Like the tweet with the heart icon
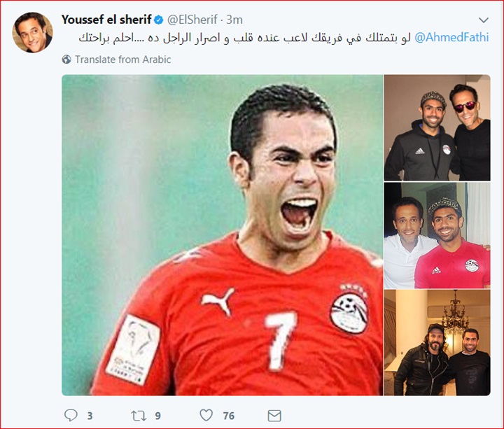The height and width of the screenshot is (429, 504). pos(206,415)
